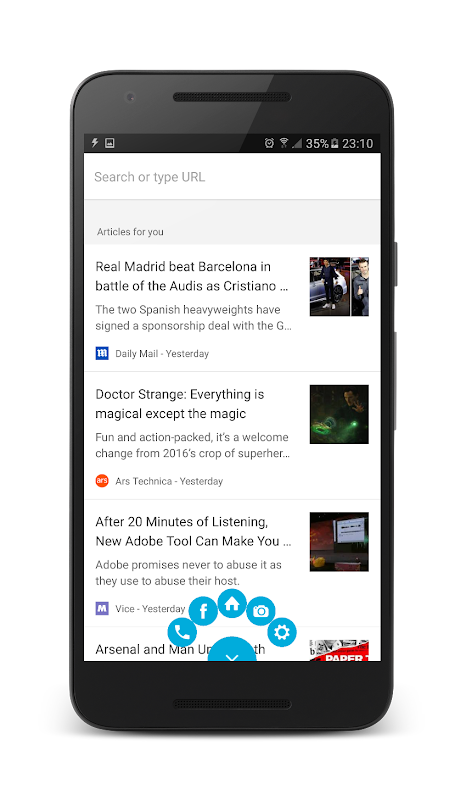Tap the Ars Technica source icon
This screenshot has width=466, height=800.
102,481
